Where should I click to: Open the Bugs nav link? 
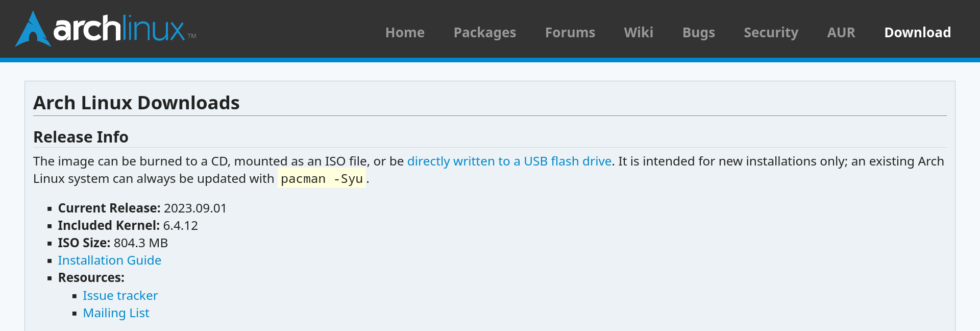click(699, 33)
